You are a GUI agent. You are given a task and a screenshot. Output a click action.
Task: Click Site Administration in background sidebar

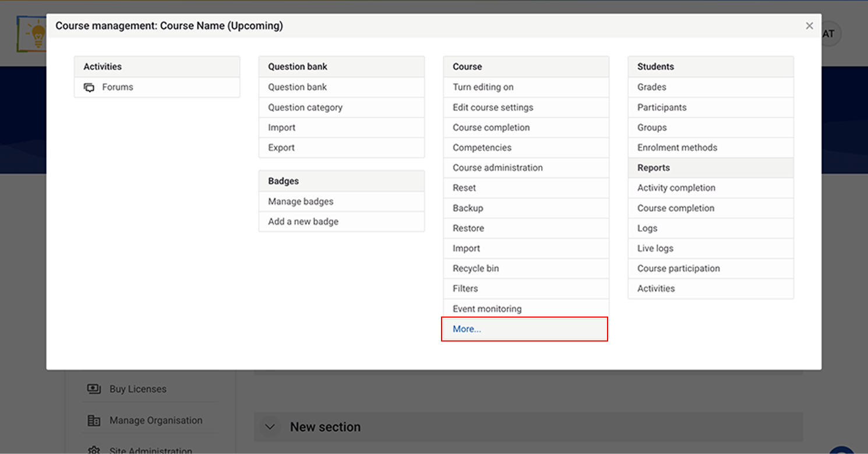[x=151, y=451]
